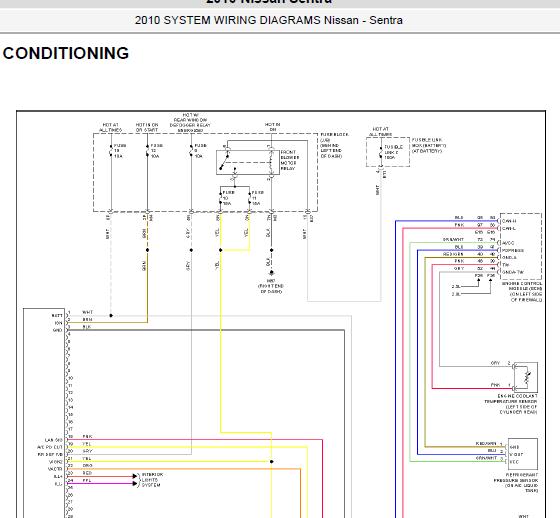The height and width of the screenshot is (518, 560).
Task: Click the 'FRONT BLOWER MOTOR RELAY' label
Action: pyautogui.click(x=290, y=160)
